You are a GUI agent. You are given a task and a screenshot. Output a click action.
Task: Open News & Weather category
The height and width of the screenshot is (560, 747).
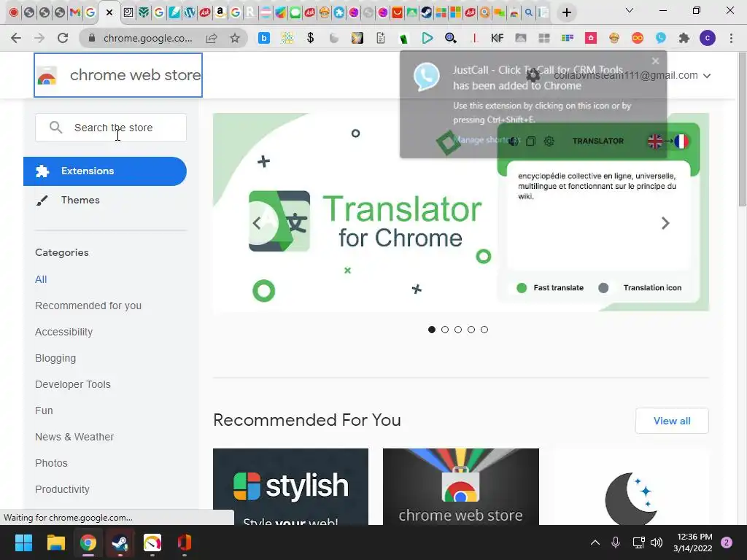tap(74, 437)
